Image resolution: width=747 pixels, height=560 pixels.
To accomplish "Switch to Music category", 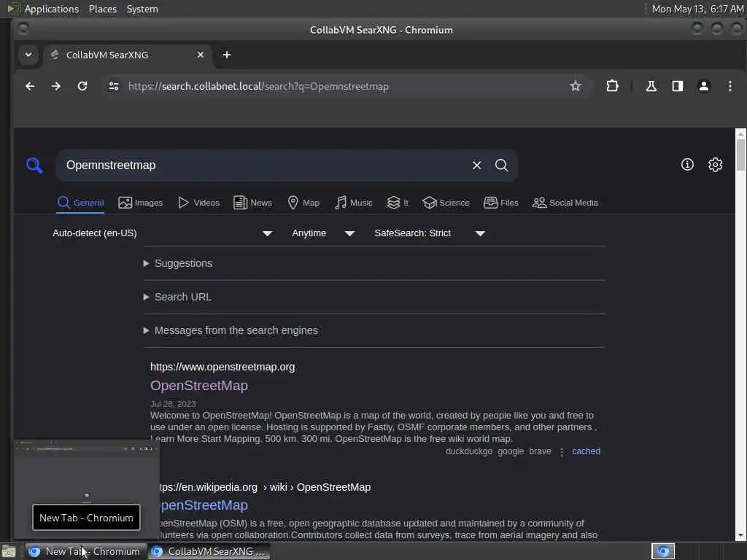I will 354,203.
